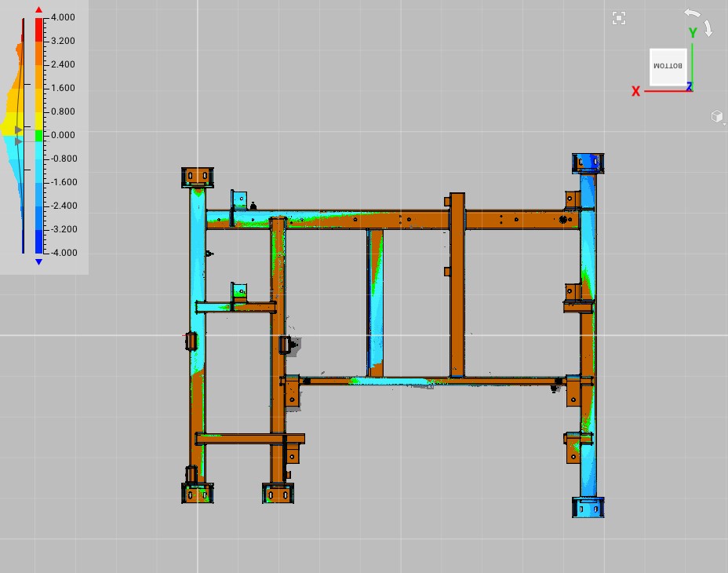Viewport: 728px width, 573px height.
Task: Select lower gray tolerance marker on histogram
Action: [18, 141]
